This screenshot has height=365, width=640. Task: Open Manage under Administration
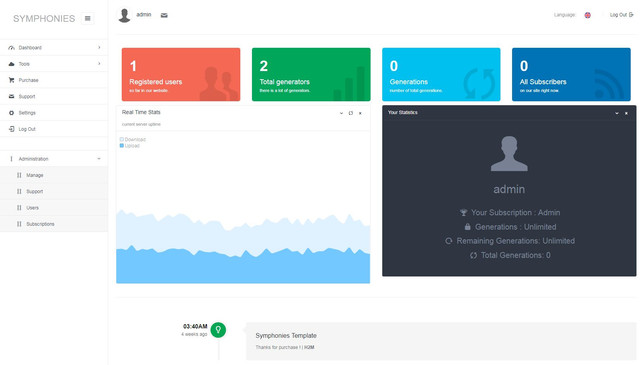click(54, 175)
